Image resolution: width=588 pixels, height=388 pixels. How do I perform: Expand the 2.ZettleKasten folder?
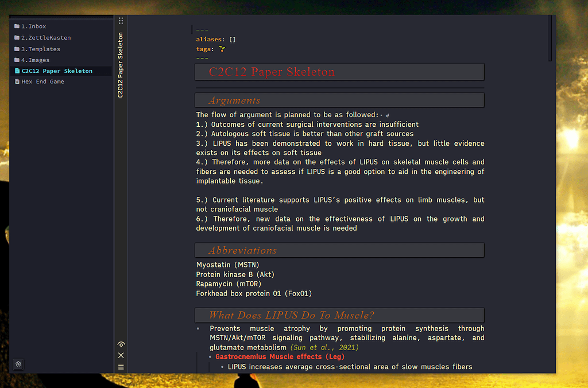click(x=46, y=38)
